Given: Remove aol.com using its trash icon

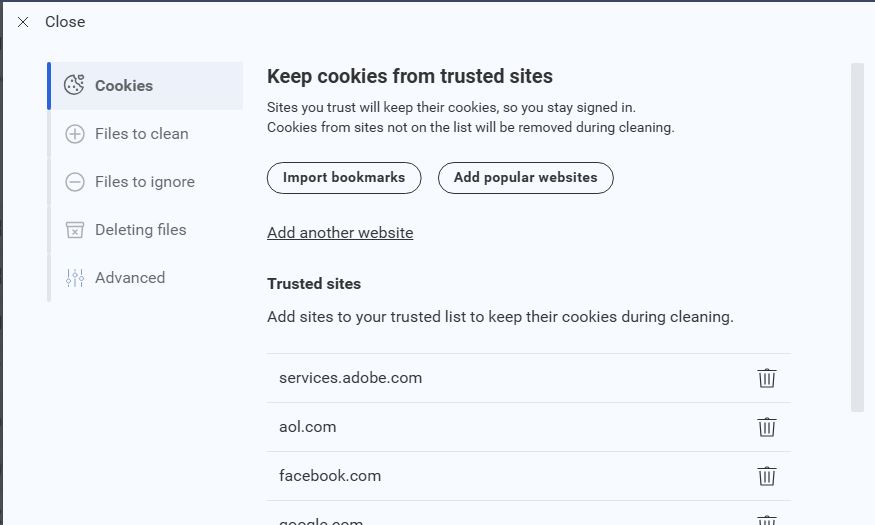Looking at the screenshot, I should coord(767,427).
